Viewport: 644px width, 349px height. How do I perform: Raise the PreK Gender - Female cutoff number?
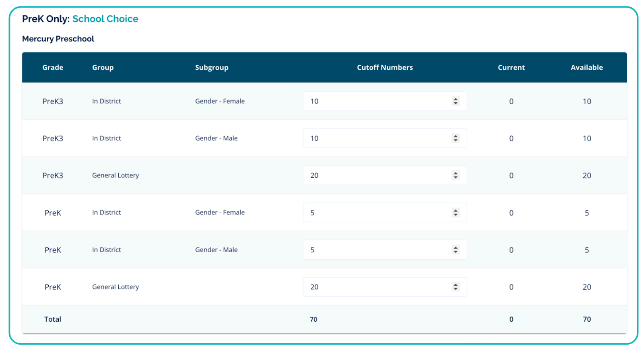click(x=455, y=210)
